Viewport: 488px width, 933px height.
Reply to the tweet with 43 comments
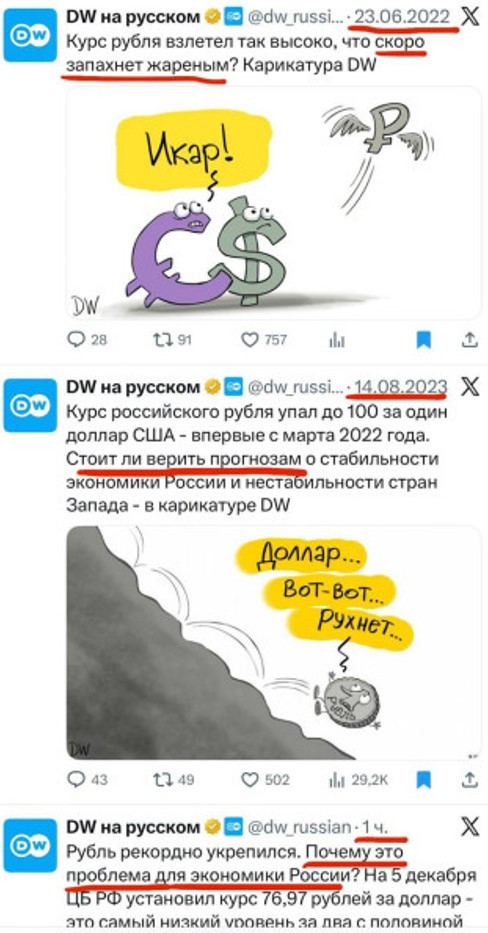click(x=87, y=779)
